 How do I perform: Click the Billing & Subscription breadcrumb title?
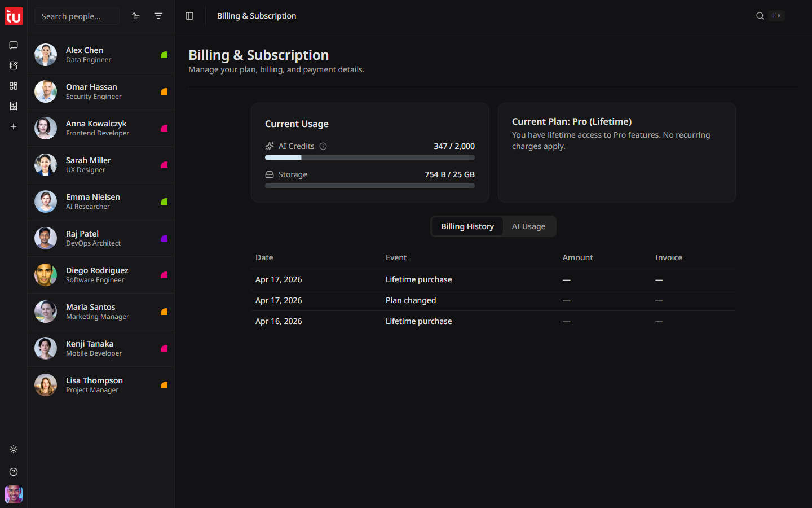257,16
